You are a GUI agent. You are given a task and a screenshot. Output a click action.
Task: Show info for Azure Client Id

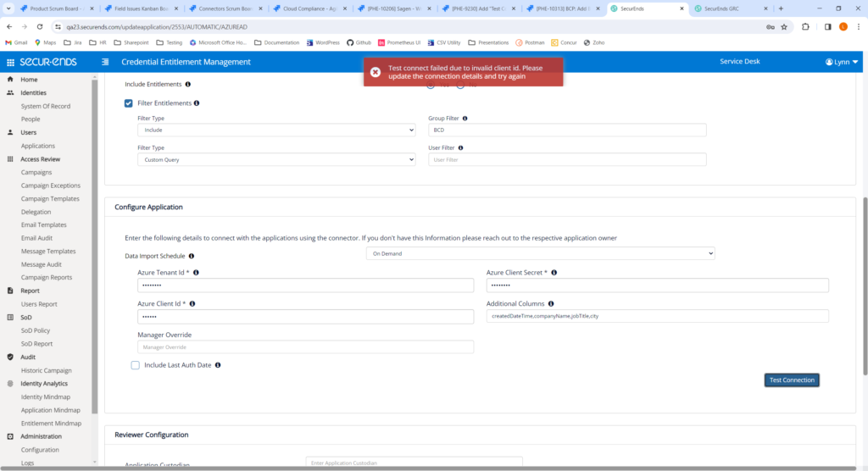tap(192, 303)
